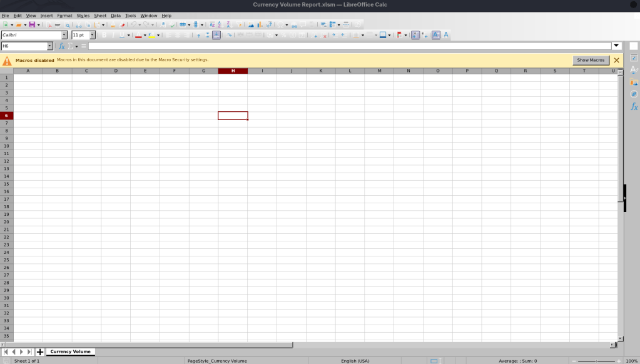640x364 pixels.
Task: Click the Sort Ascending icon
Action: tap(220, 25)
